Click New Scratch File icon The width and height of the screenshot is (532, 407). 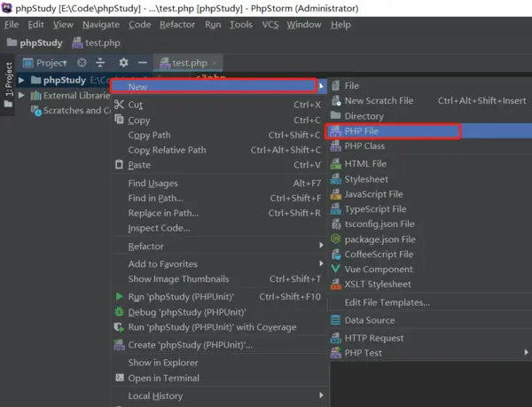[336, 101]
